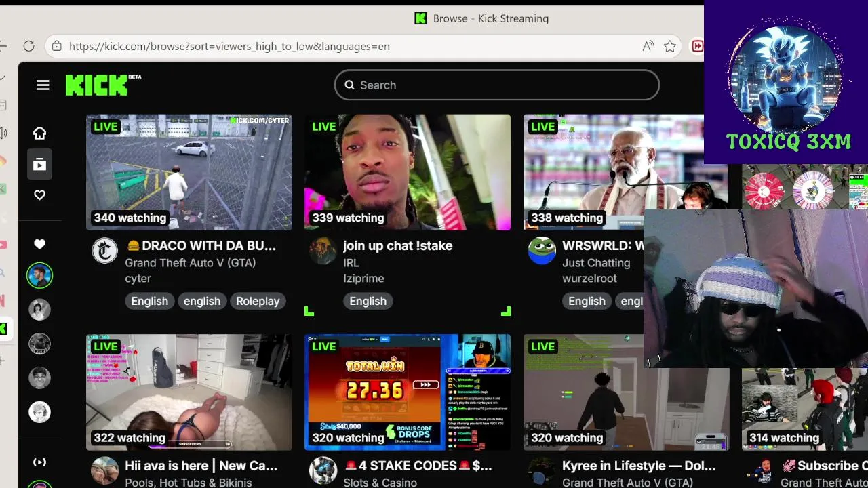Screen dimensions: 868x488
Task: Open the Kick hamburger menu
Action: click(43, 85)
